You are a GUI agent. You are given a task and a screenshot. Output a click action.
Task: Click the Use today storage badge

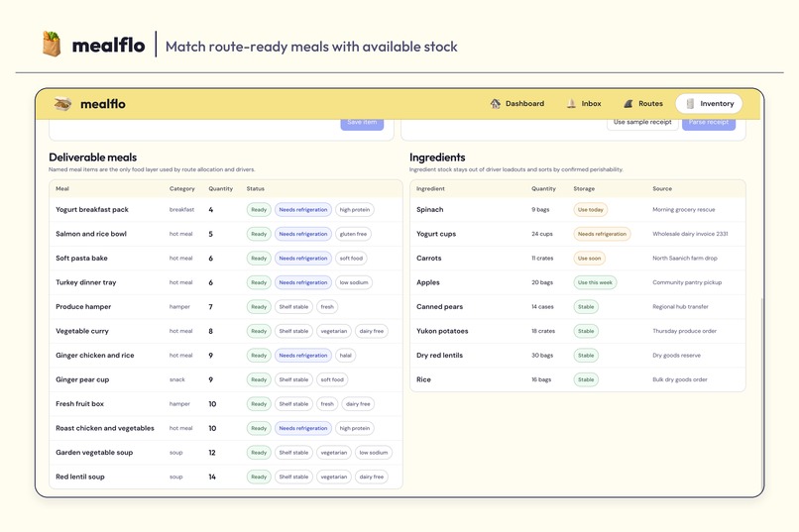(591, 210)
